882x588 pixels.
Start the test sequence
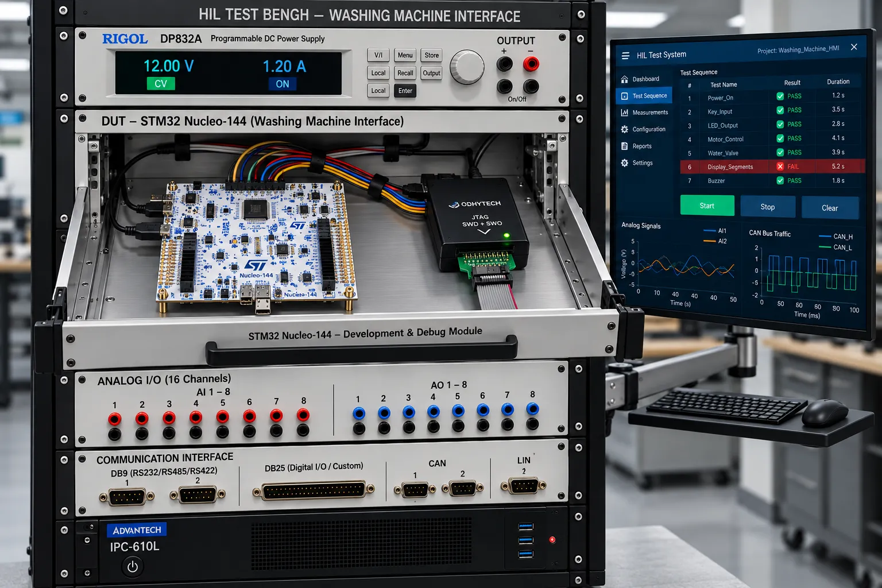(x=707, y=206)
